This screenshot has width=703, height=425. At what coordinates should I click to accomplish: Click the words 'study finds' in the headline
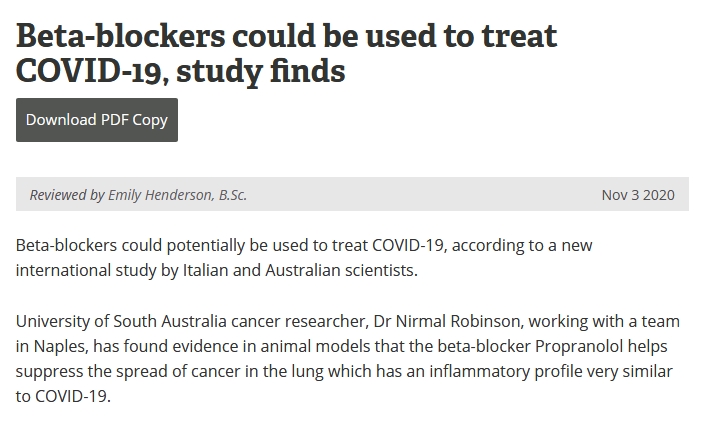[x=261, y=71]
